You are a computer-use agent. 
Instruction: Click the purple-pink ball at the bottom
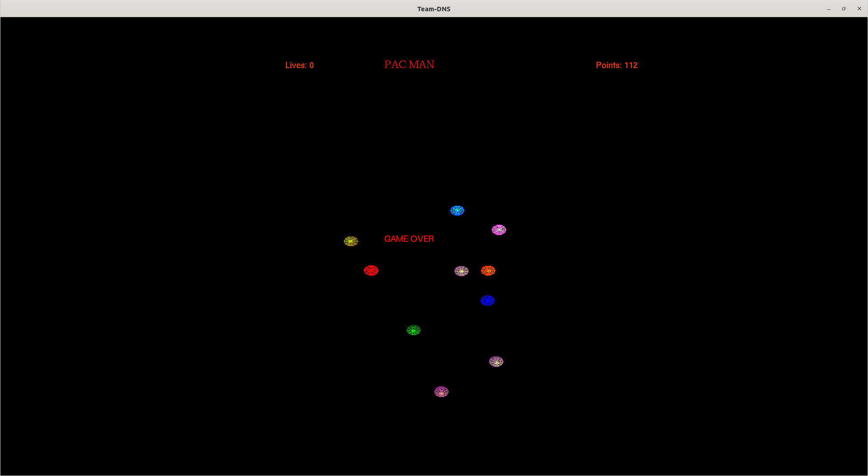pyautogui.click(x=442, y=392)
